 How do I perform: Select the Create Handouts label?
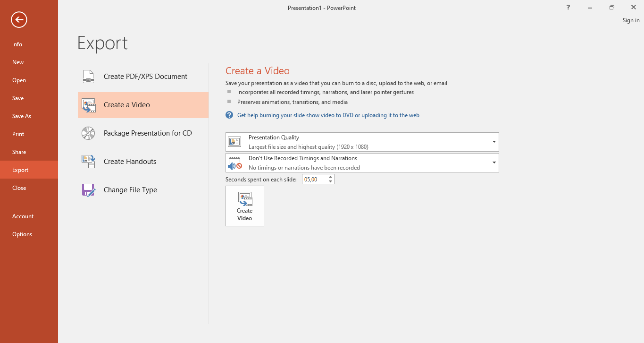pos(130,162)
